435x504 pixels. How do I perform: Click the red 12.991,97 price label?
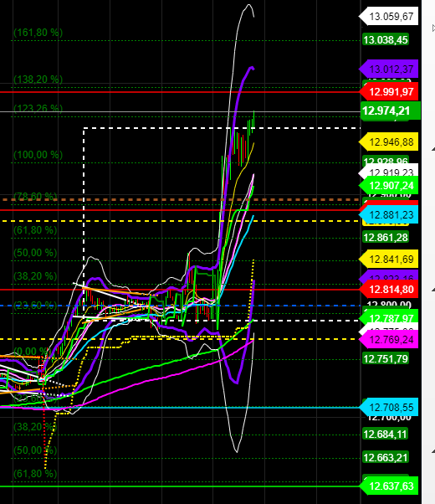pyautogui.click(x=388, y=92)
